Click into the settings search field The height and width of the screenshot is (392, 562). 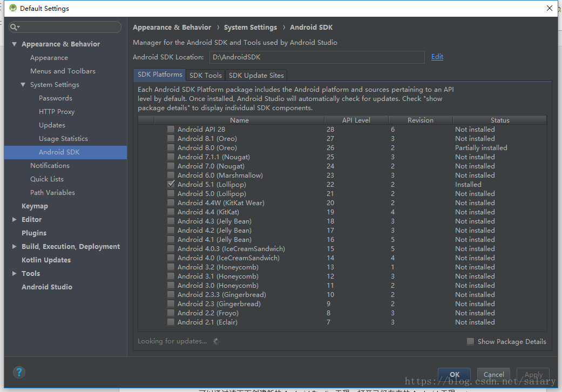click(65, 27)
